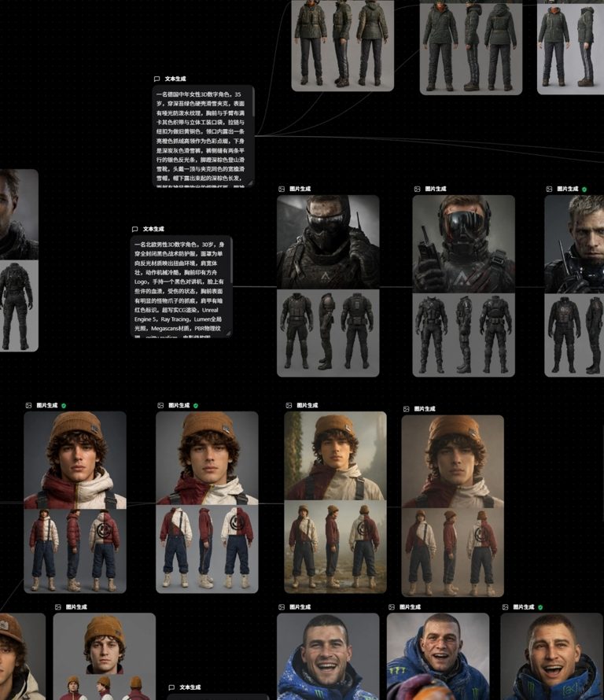The image size is (604, 700).
Task: Click the image icon above the goggles walkie-talkie soldier node
Action: tap(418, 190)
